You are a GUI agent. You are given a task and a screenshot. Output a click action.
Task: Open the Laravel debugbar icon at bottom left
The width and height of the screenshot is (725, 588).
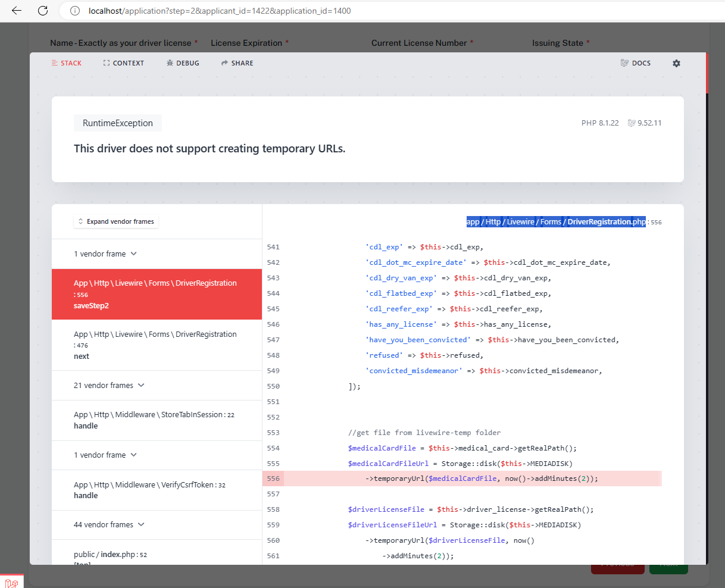[x=11, y=583]
